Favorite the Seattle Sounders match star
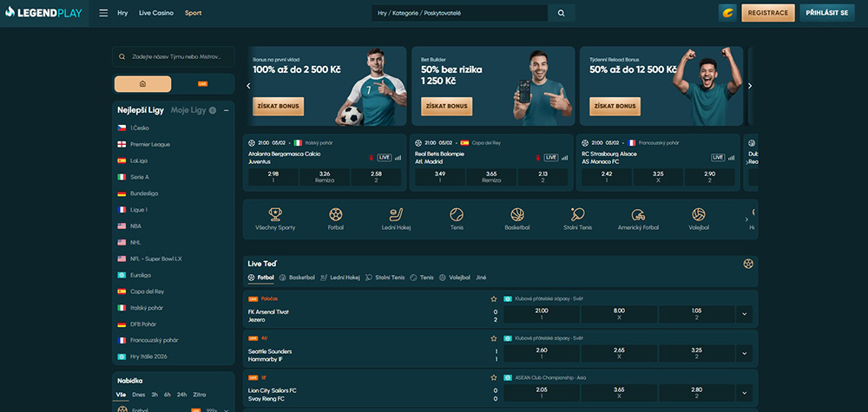 493,338
